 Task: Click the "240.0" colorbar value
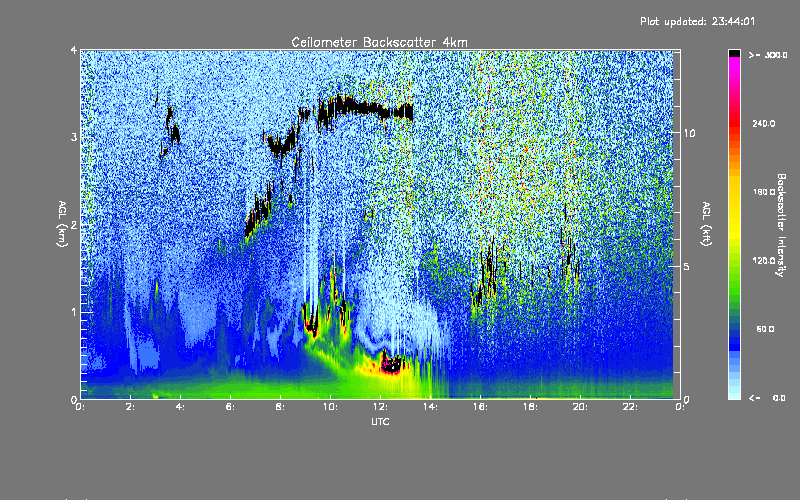click(763, 123)
